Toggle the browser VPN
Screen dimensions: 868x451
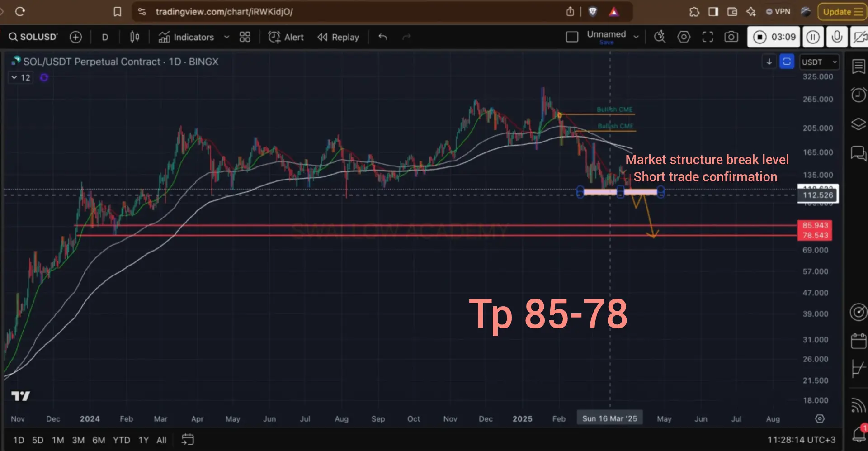point(778,12)
